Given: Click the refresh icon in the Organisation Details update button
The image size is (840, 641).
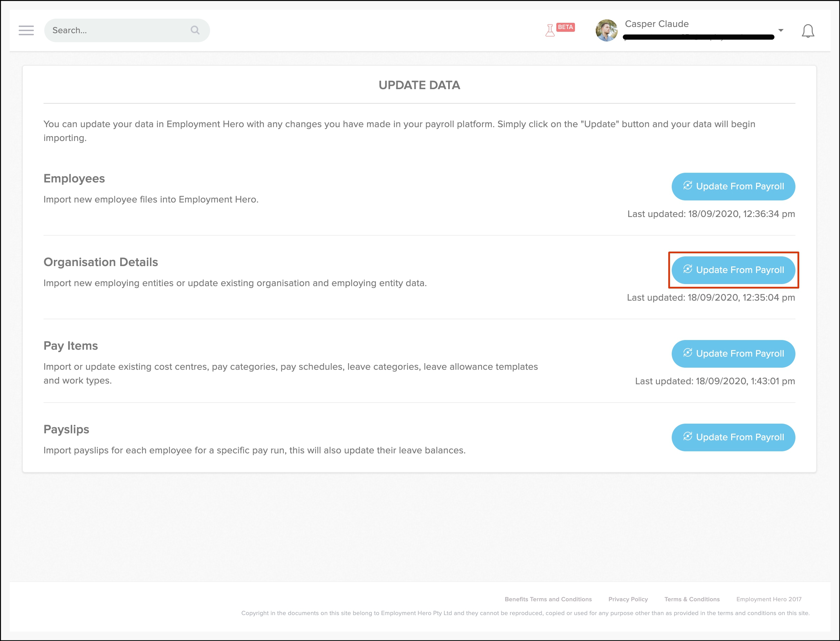Looking at the screenshot, I should (x=687, y=269).
